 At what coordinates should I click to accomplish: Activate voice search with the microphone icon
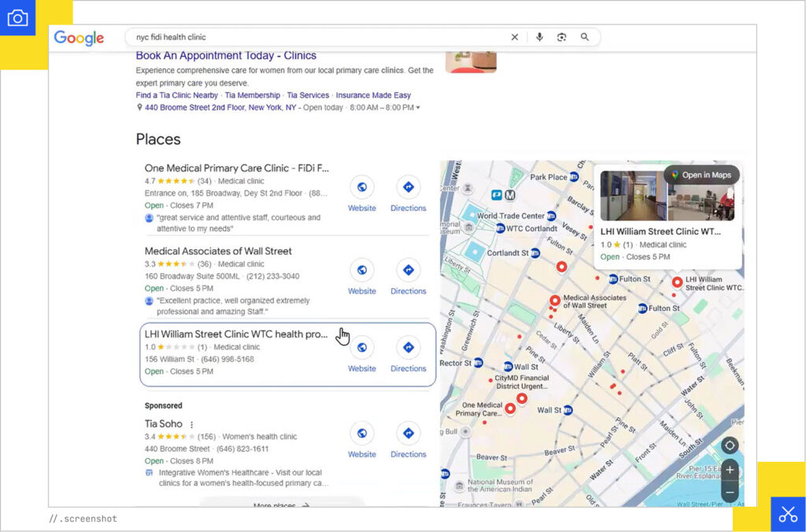[x=538, y=37]
